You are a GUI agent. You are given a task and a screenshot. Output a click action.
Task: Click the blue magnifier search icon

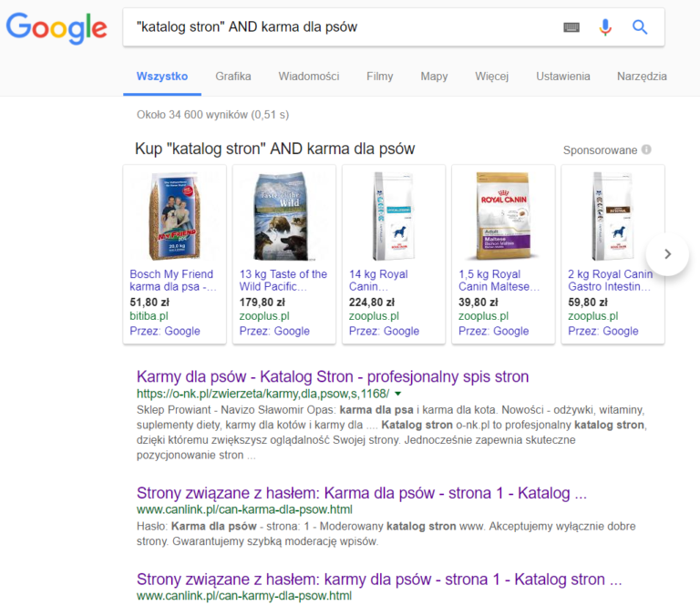[x=640, y=27]
